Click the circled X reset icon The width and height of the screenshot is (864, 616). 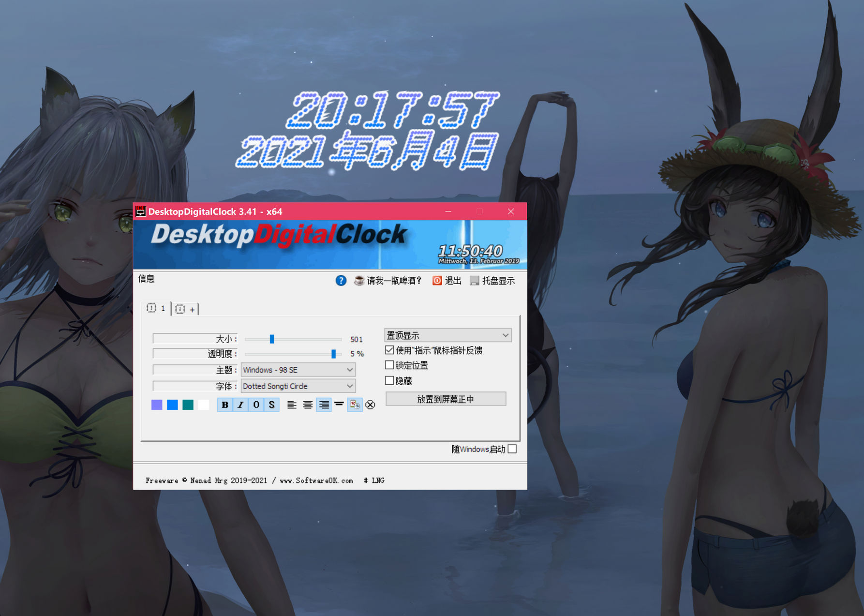tap(370, 405)
